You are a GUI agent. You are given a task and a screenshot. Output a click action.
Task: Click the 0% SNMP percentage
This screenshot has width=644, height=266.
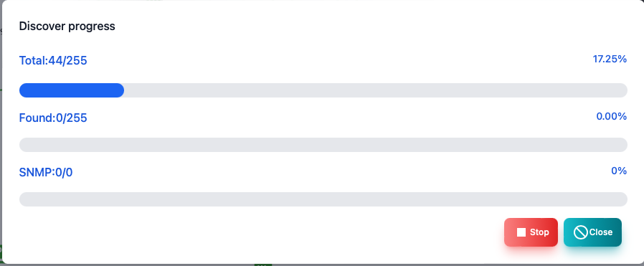[x=619, y=171]
